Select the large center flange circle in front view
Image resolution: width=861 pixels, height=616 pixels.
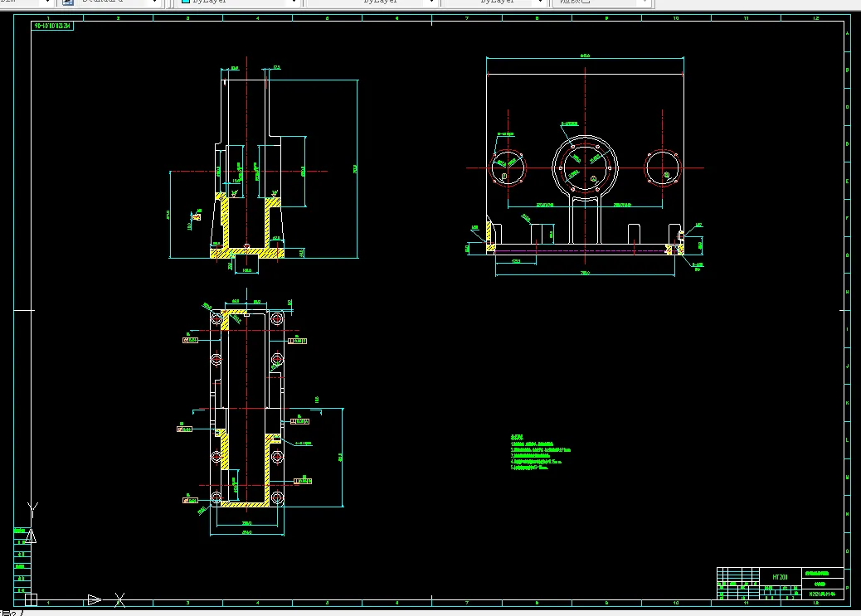586,168
